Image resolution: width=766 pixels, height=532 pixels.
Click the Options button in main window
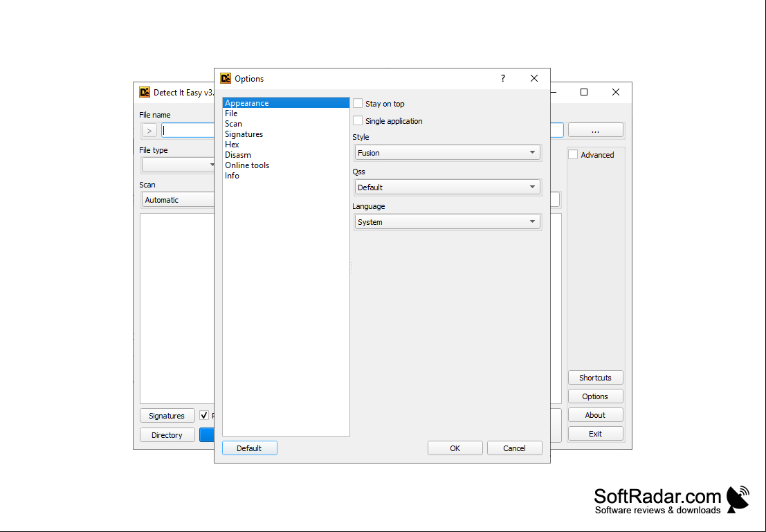[596, 396]
